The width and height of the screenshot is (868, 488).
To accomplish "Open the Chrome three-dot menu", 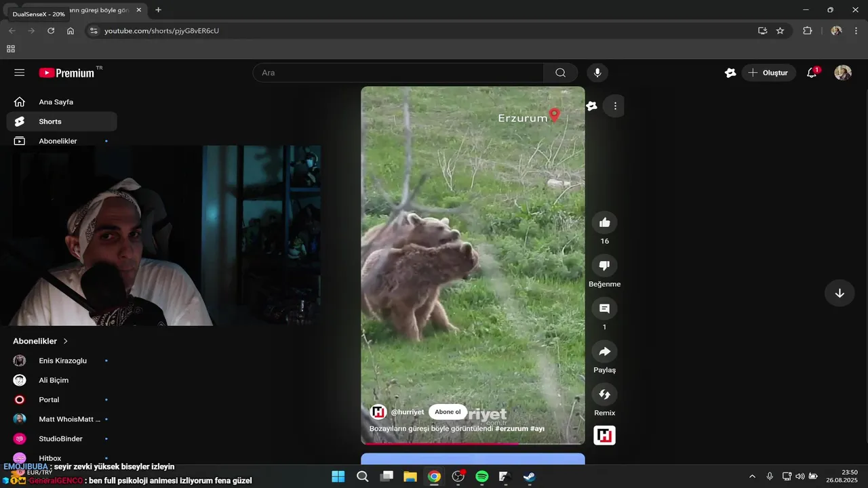I will (856, 30).
